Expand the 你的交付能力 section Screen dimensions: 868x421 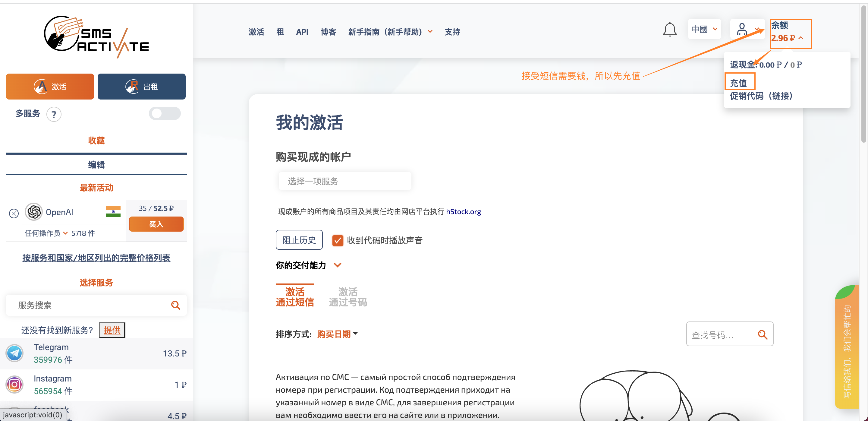point(337,265)
